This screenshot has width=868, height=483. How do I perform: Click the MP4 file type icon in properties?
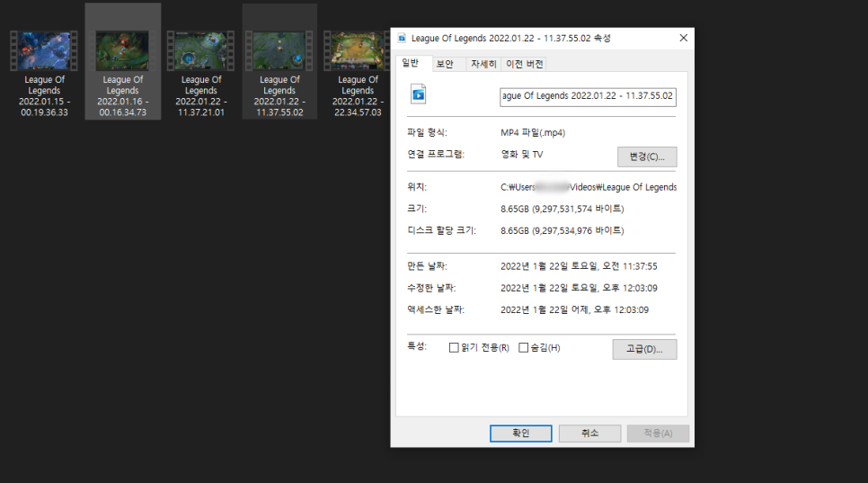tap(419, 94)
